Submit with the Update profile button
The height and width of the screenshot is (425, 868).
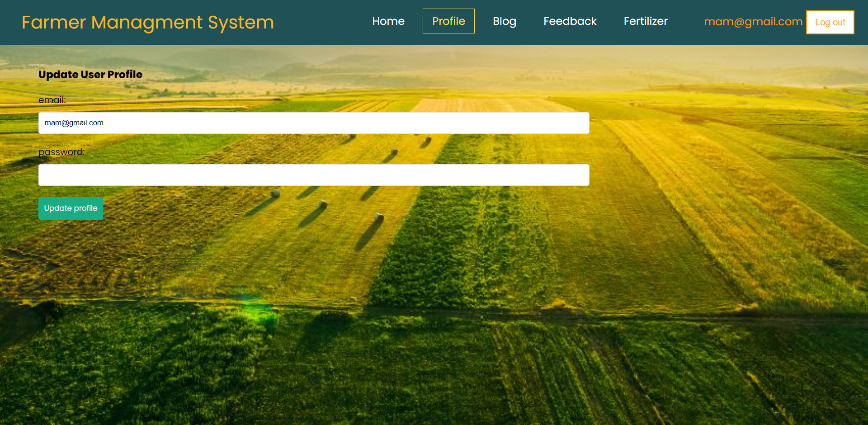tap(71, 208)
